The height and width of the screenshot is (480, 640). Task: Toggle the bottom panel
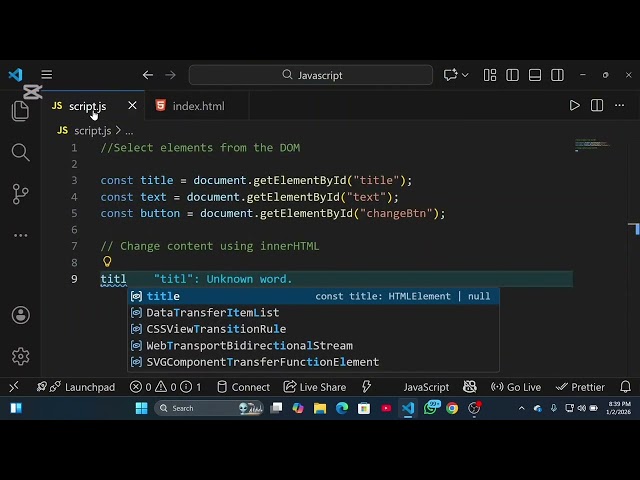point(535,75)
